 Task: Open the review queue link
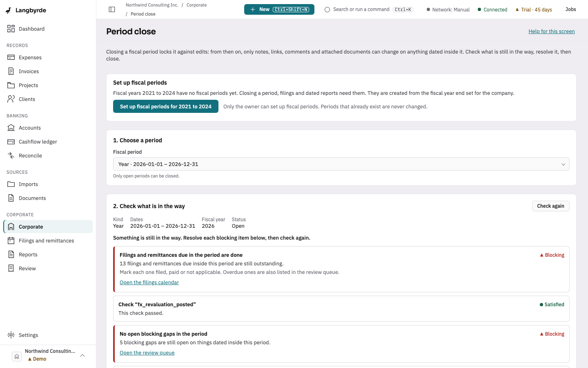coord(147,353)
